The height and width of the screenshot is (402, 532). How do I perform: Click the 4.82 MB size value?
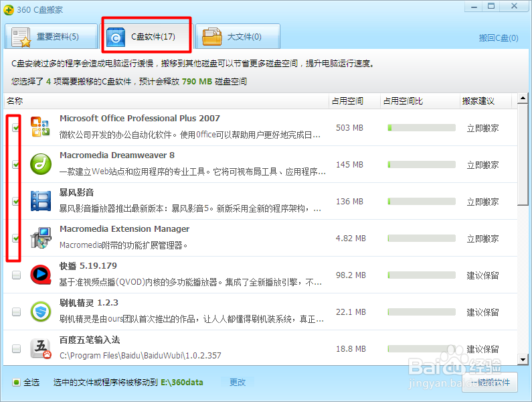click(351, 239)
